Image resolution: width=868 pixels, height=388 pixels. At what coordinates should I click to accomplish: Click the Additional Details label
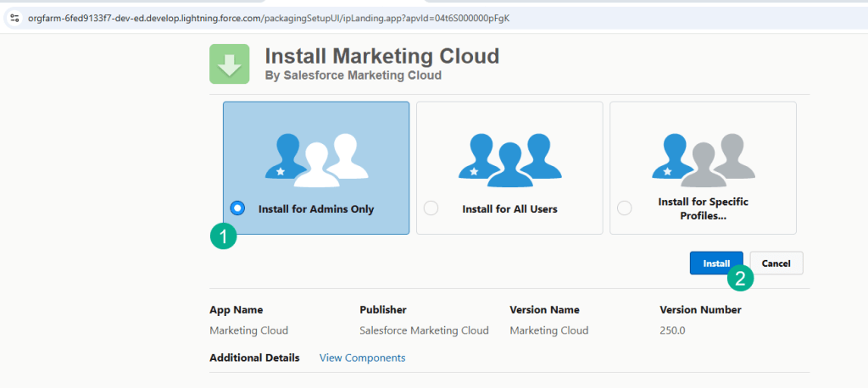(x=254, y=358)
